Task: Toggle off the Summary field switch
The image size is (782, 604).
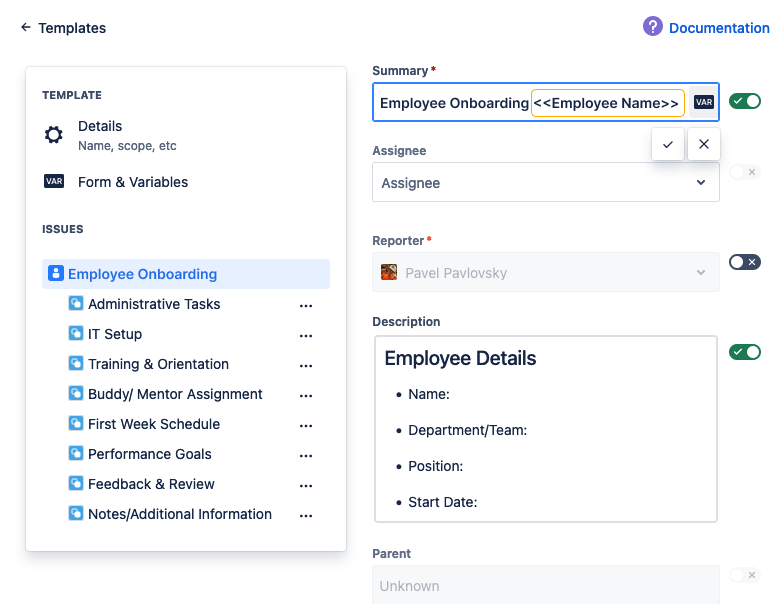Action: tap(745, 101)
